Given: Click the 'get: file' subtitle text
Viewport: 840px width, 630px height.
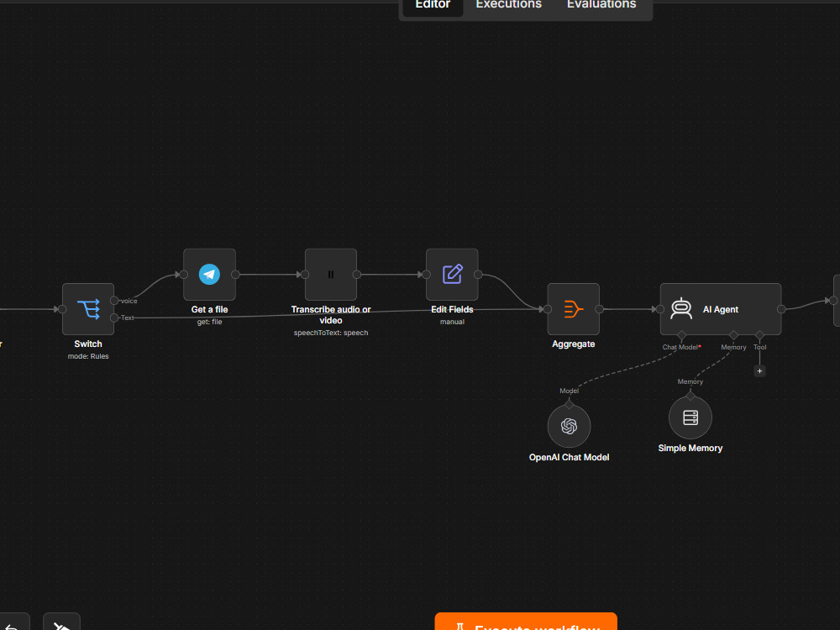Looking at the screenshot, I should (x=209, y=322).
